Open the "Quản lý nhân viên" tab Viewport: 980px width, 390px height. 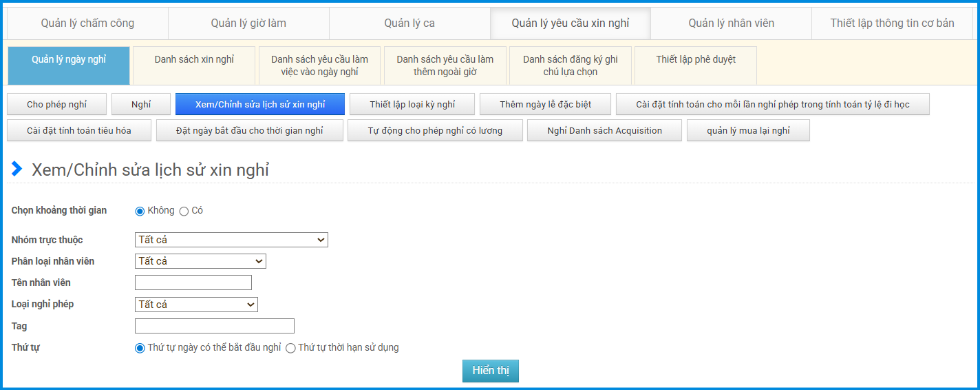tap(731, 23)
